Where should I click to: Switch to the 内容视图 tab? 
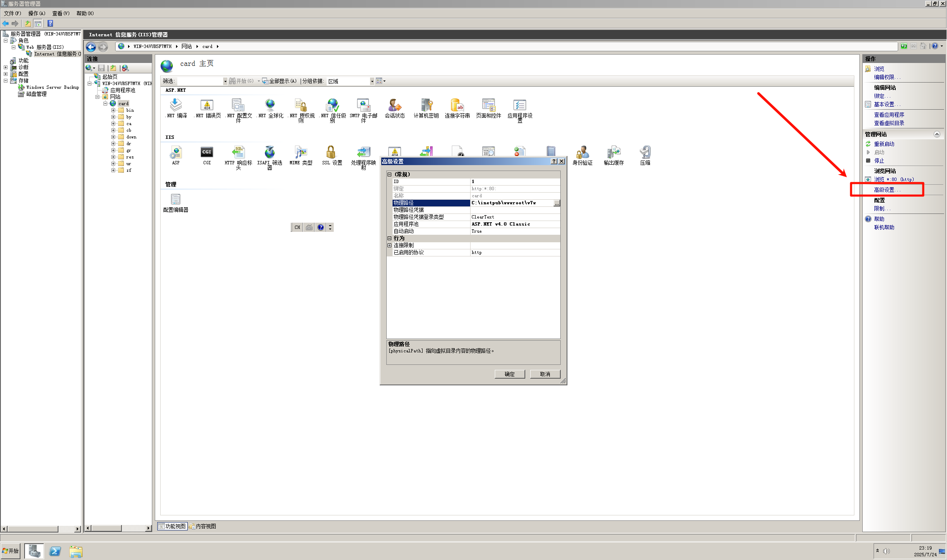(x=203, y=526)
